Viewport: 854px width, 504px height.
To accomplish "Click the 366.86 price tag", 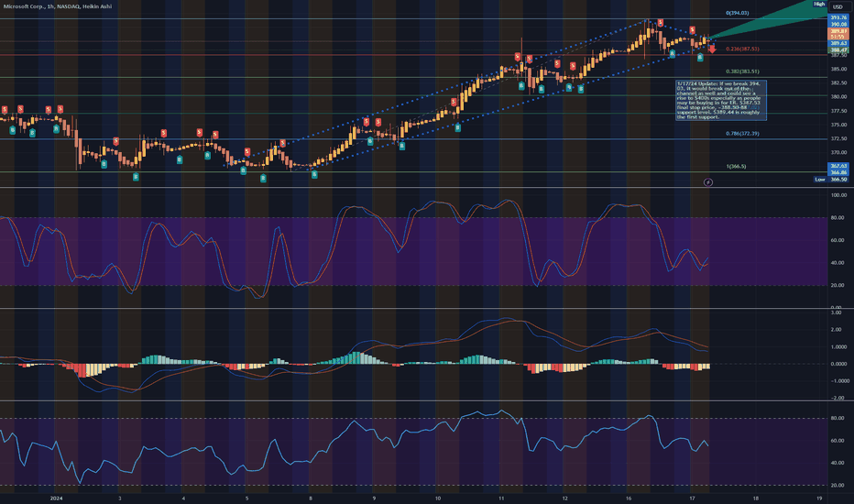I will click(x=838, y=172).
